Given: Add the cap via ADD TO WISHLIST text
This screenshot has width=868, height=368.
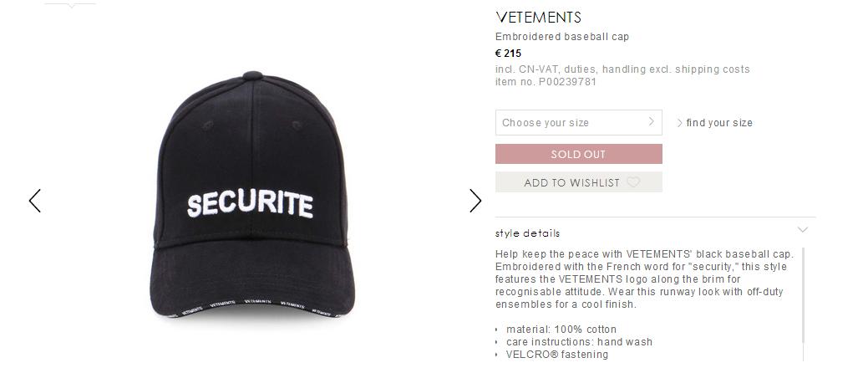Looking at the screenshot, I should pyautogui.click(x=571, y=183).
